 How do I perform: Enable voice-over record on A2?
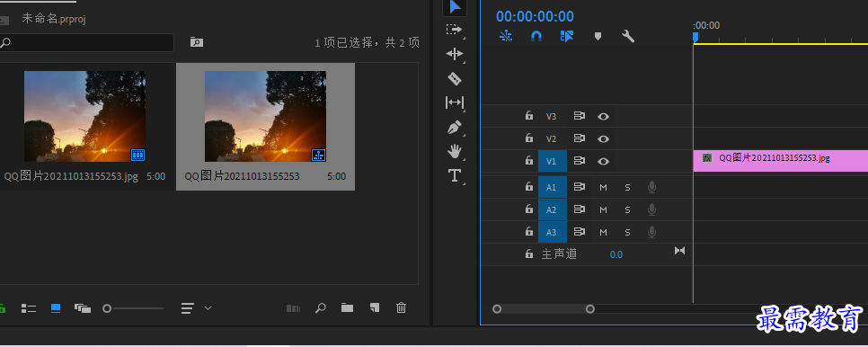[652, 209]
